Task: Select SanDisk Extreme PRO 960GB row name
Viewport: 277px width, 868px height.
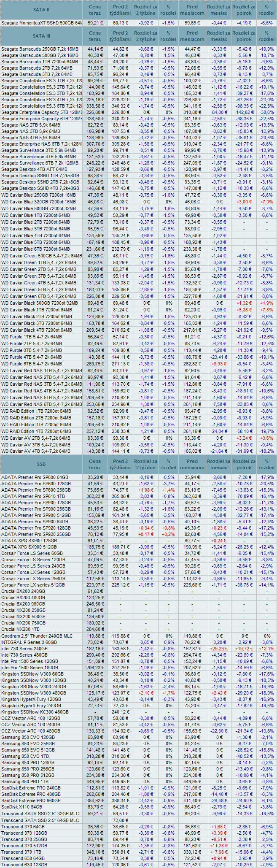Action: pyautogui.click(x=31, y=800)
